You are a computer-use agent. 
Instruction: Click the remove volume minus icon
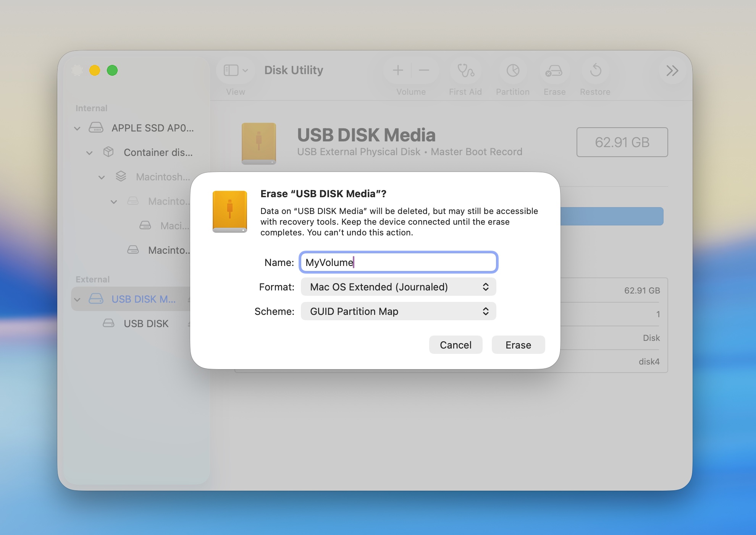pyautogui.click(x=424, y=70)
